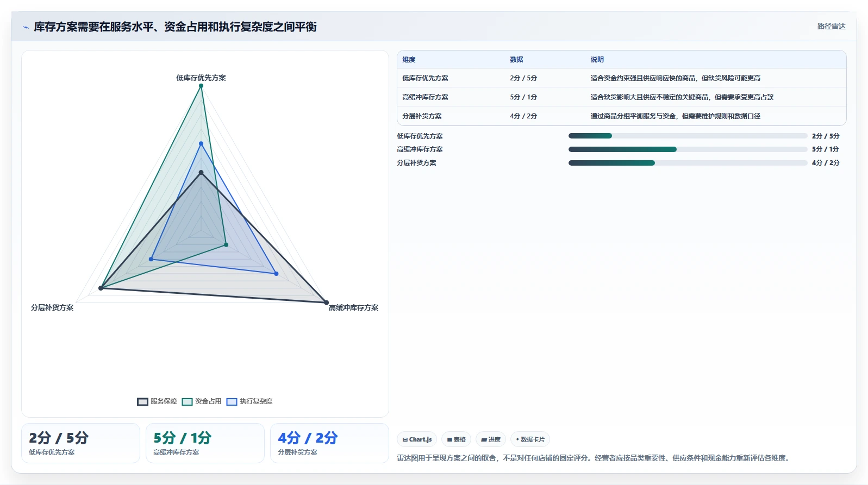Click description starting 适合资金约束强
Screen dimensions: 868x485
click(676, 78)
